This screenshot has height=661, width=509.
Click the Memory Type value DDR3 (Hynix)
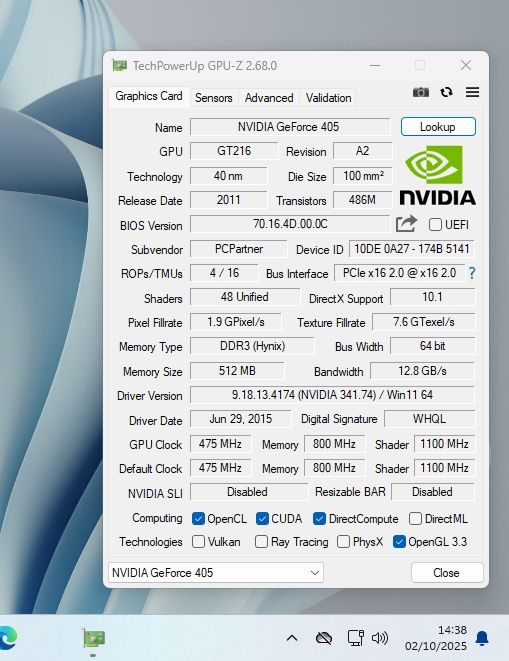252,346
